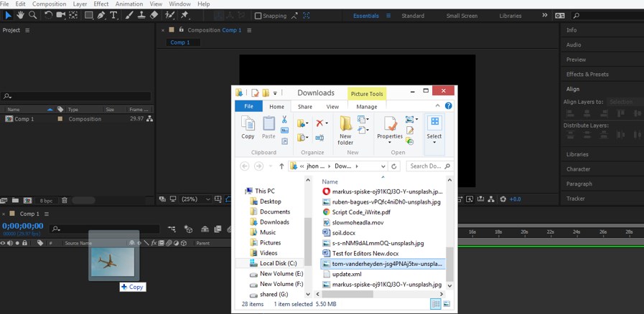Click the New folder button
Image resolution: width=644 pixels, height=314 pixels.
coord(345,129)
